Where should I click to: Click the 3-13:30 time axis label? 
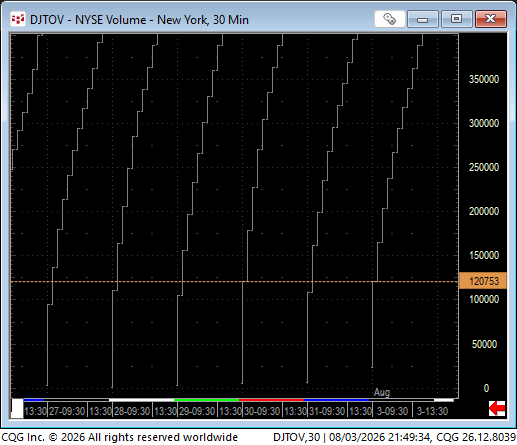(432, 411)
